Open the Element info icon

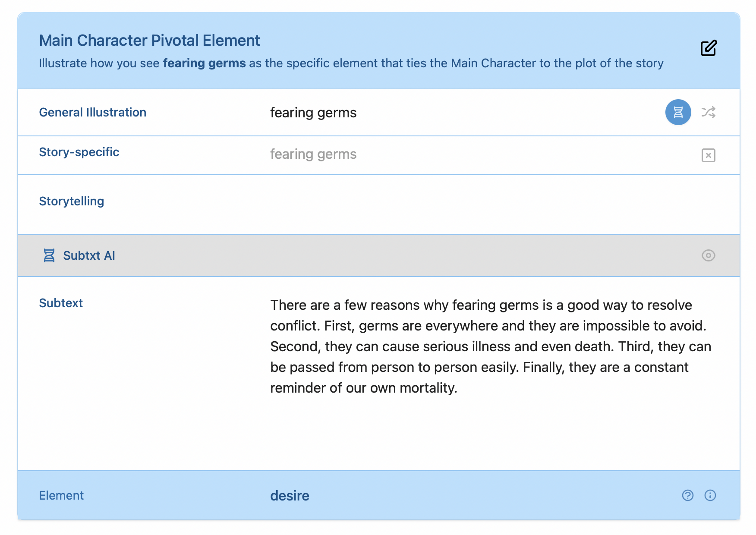pos(710,495)
